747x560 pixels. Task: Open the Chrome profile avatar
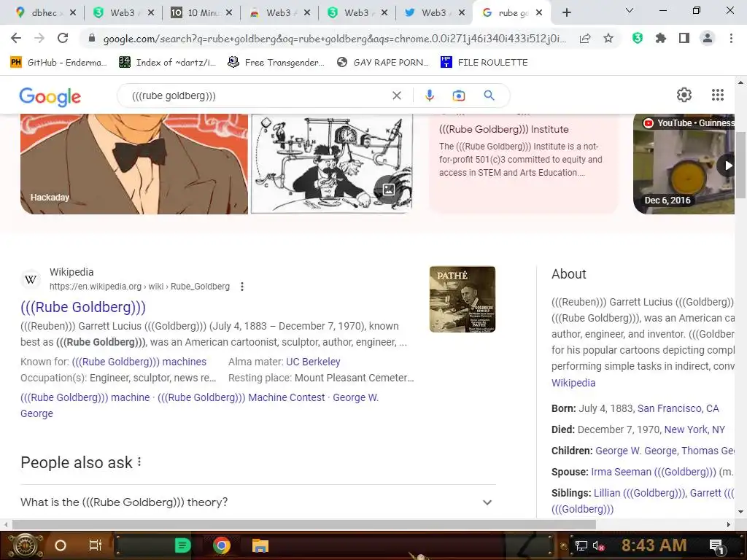tap(708, 38)
